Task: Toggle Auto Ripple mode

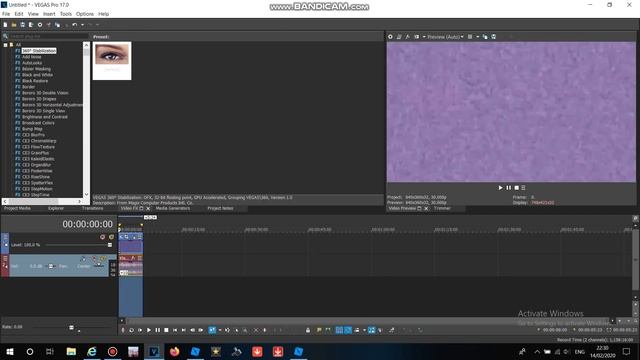Action: click(x=357, y=330)
